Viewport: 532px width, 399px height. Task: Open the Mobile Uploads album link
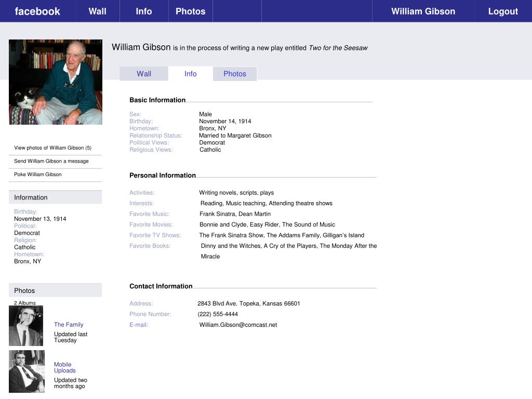coord(65,367)
